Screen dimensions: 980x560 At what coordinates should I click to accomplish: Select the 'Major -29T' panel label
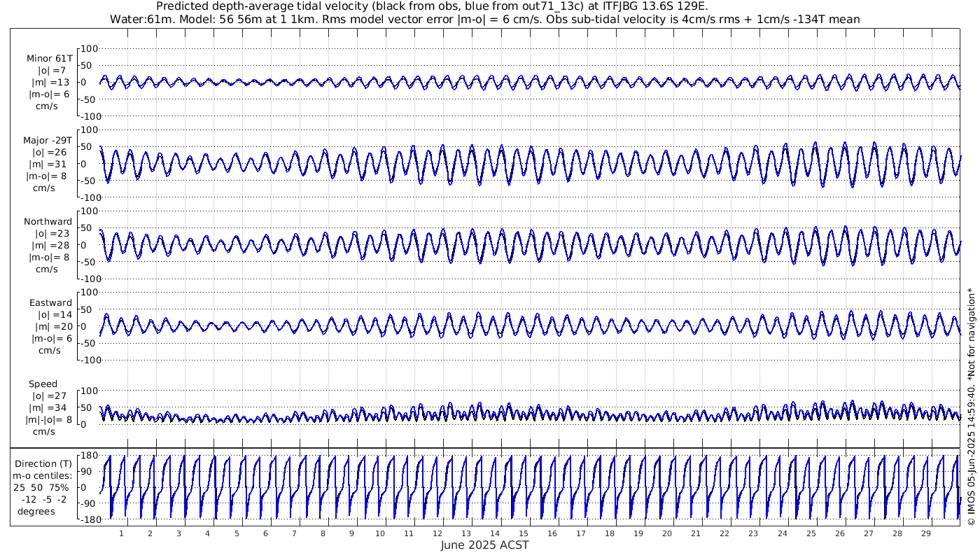(48, 140)
